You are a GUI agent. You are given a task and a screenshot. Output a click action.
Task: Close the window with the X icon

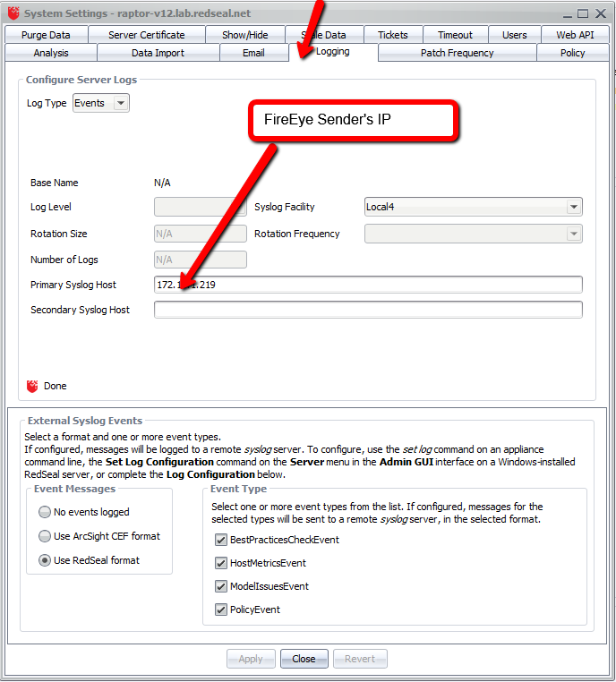point(601,13)
